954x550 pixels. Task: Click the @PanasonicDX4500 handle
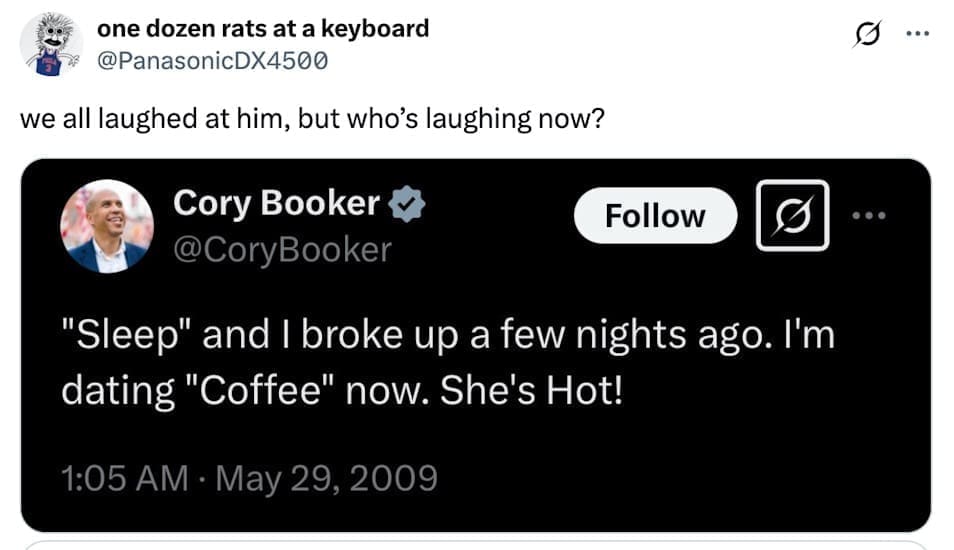212,59
